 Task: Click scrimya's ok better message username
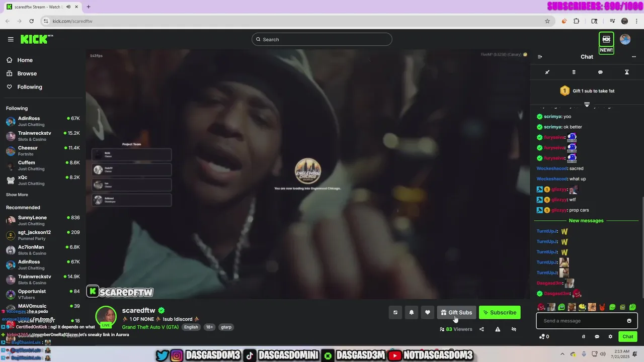click(x=552, y=127)
